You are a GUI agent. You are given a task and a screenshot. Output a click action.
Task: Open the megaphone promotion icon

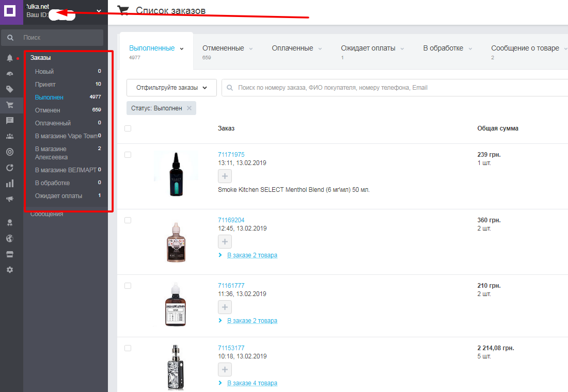pyautogui.click(x=10, y=199)
